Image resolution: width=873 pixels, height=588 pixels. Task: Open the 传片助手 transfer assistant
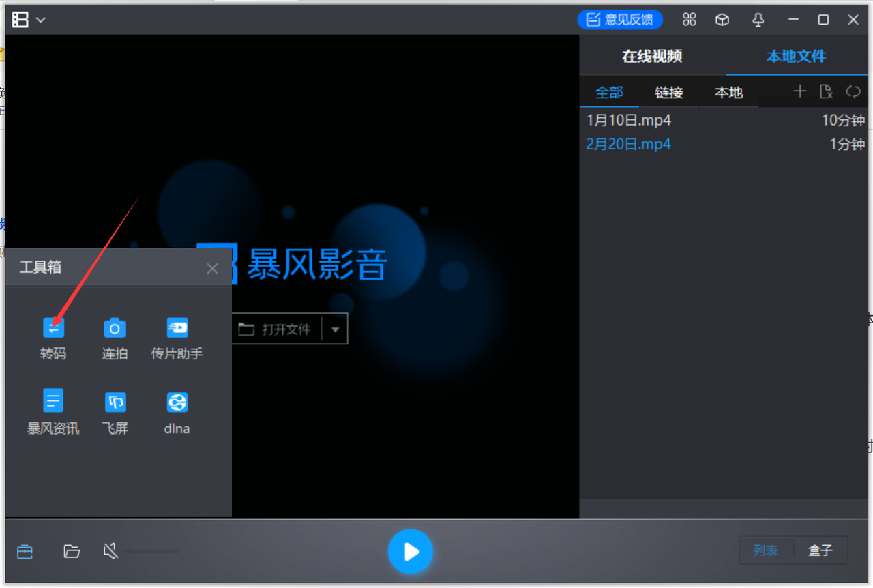tap(177, 338)
